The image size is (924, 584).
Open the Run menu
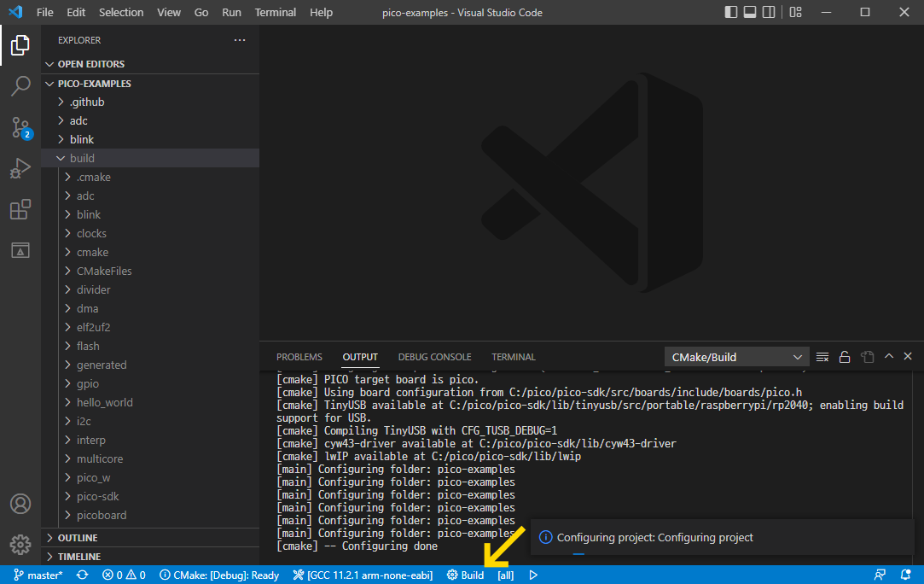click(231, 13)
